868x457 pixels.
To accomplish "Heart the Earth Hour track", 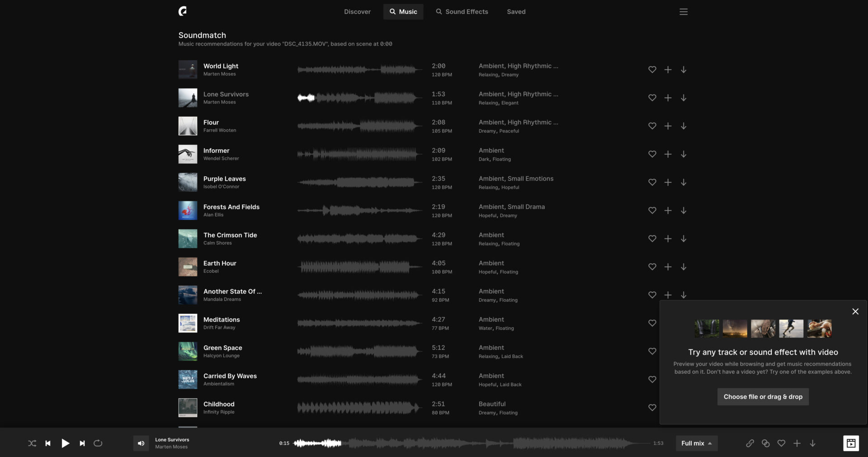I will click(x=652, y=267).
